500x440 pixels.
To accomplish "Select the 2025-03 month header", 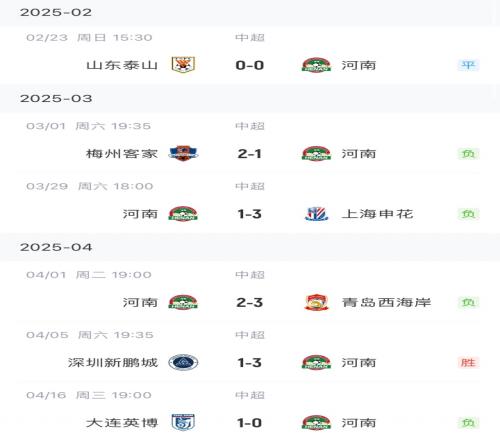I will coord(250,99).
